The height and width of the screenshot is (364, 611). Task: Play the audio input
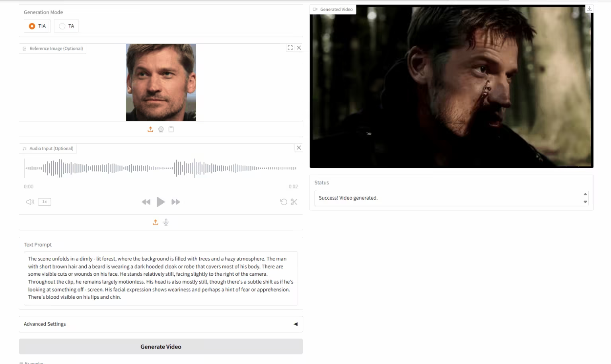pyautogui.click(x=161, y=202)
